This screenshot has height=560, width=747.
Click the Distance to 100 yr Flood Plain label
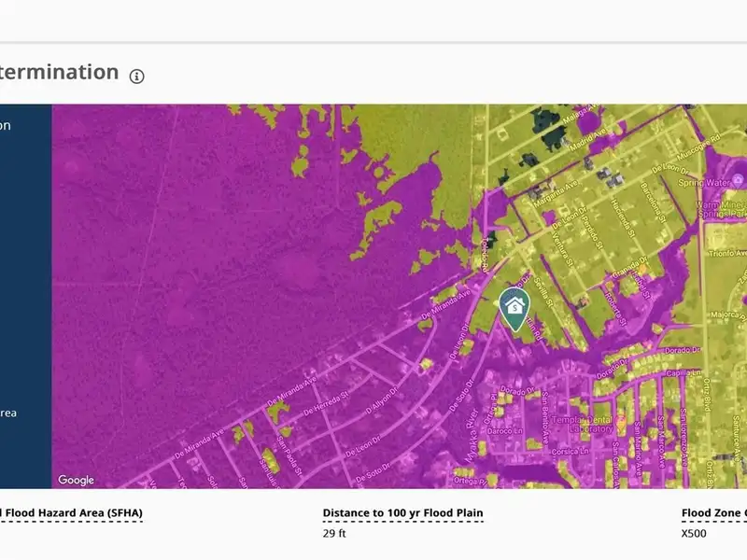click(x=402, y=513)
